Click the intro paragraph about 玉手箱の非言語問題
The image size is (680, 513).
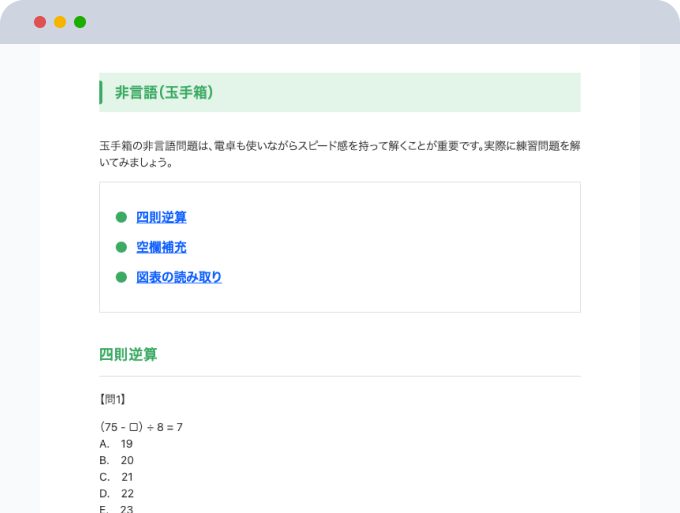(x=340, y=153)
